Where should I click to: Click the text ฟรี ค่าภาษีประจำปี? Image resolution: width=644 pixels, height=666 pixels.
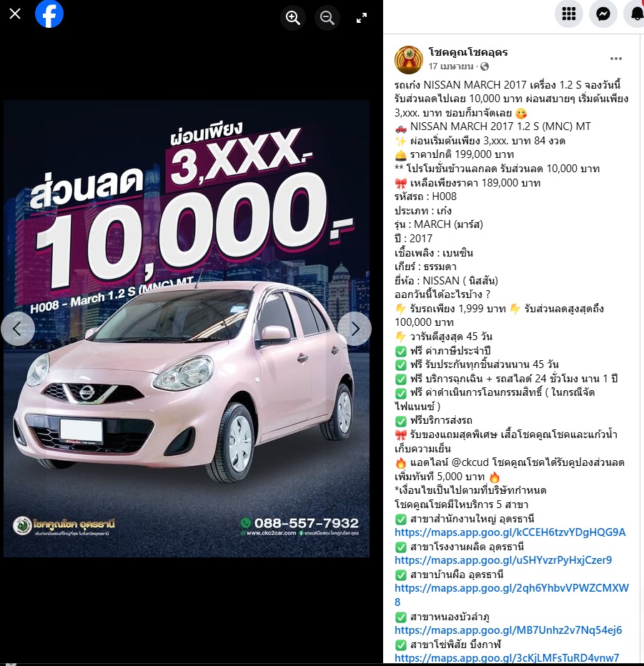450,351
